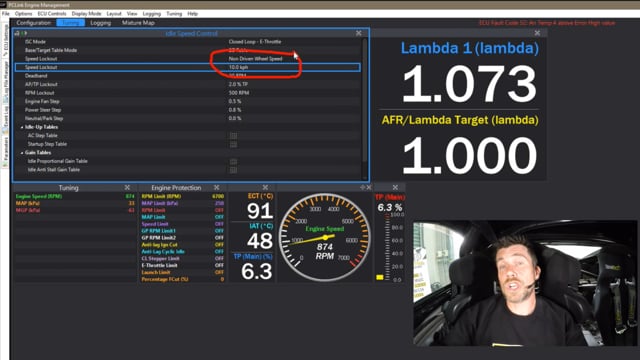Viewport: 640px width, 360px height.
Task: Select the Launch Limit row
Action: [x=182, y=272]
